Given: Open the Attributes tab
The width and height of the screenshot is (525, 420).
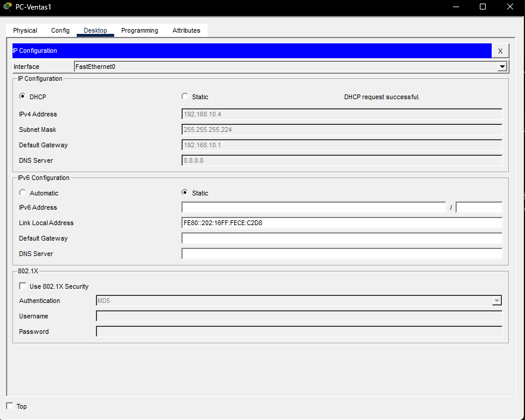Looking at the screenshot, I should pyautogui.click(x=186, y=30).
